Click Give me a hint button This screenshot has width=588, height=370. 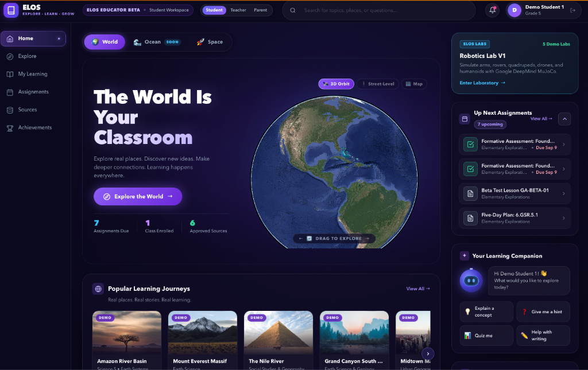click(543, 311)
